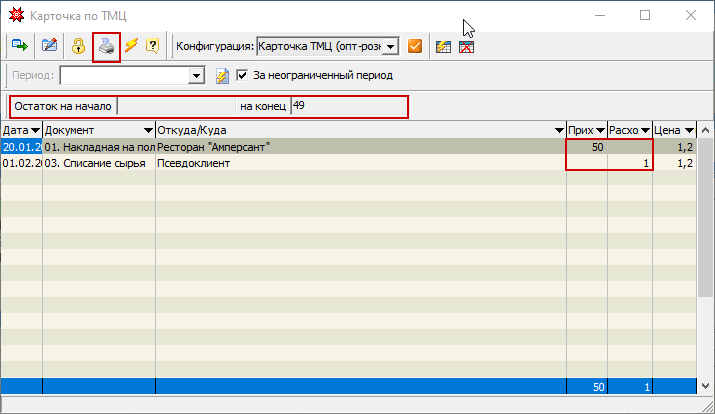Click the lightning bolt icon in toolbar
This screenshot has height=414, width=715.
[131, 46]
